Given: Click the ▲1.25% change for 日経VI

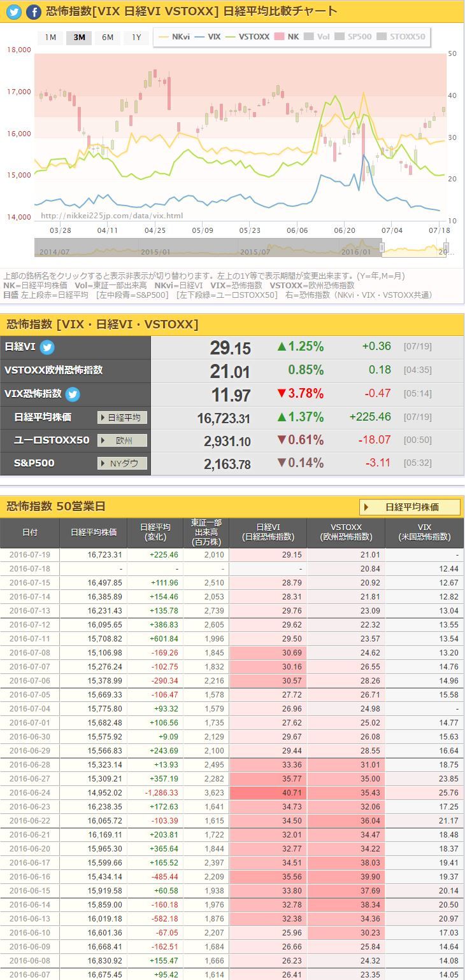Looking at the screenshot, I should point(300,347).
